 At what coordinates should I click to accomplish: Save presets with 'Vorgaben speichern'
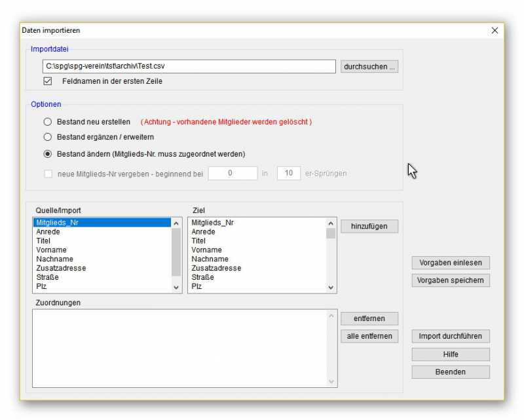[x=451, y=280]
